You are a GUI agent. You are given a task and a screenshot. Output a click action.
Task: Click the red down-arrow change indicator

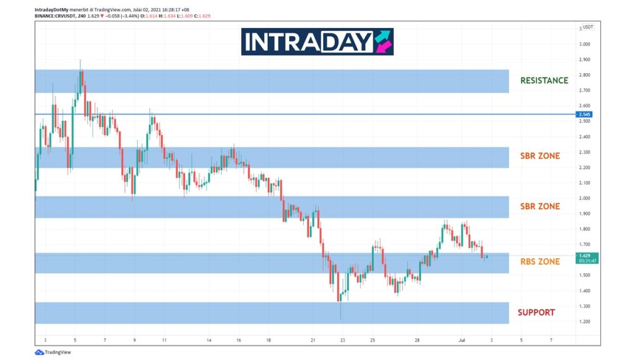(102, 16)
